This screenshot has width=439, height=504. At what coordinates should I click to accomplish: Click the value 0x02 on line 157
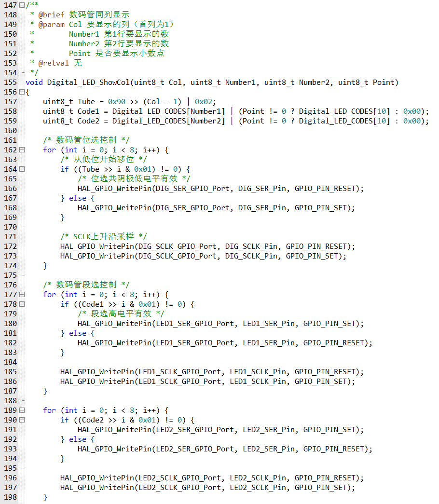204,102
